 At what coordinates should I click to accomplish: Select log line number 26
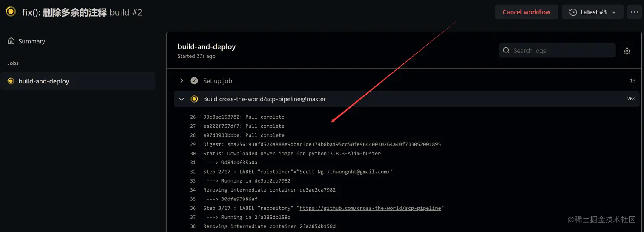point(193,117)
